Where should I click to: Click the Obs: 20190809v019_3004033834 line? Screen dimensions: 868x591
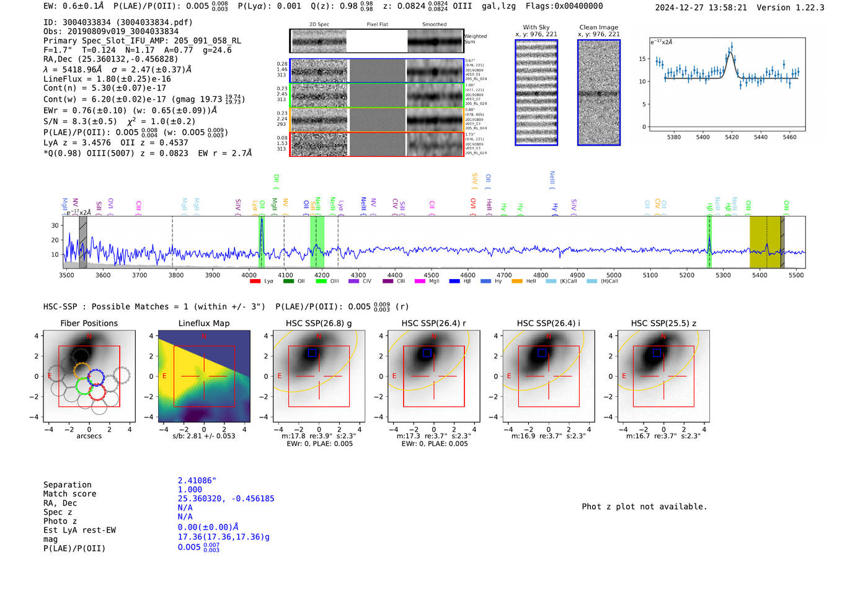click(x=111, y=31)
